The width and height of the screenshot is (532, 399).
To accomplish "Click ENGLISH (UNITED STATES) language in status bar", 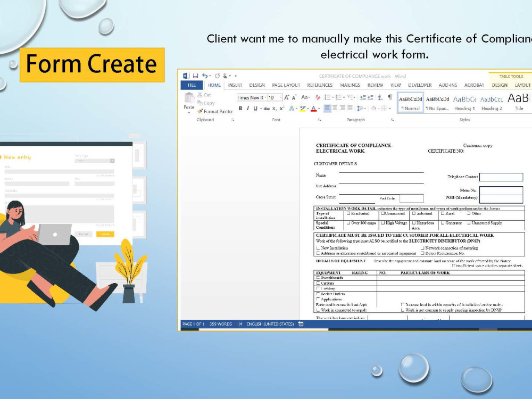I will pyautogui.click(x=270, y=324).
